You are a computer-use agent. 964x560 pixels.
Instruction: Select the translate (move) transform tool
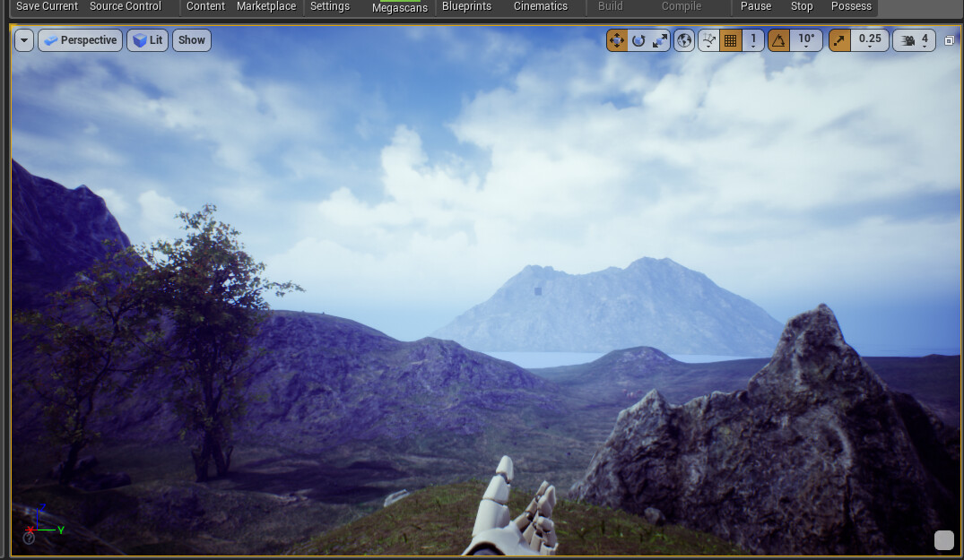point(616,40)
